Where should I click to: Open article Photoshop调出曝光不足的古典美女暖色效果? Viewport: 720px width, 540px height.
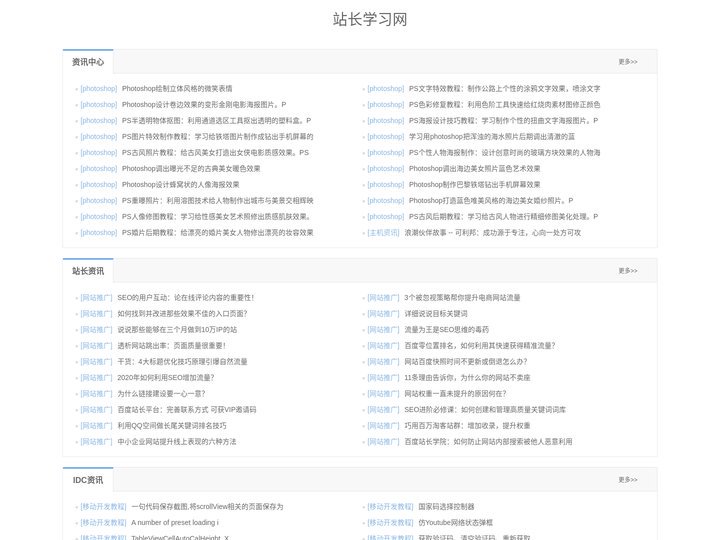pyautogui.click(x=191, y=169)
